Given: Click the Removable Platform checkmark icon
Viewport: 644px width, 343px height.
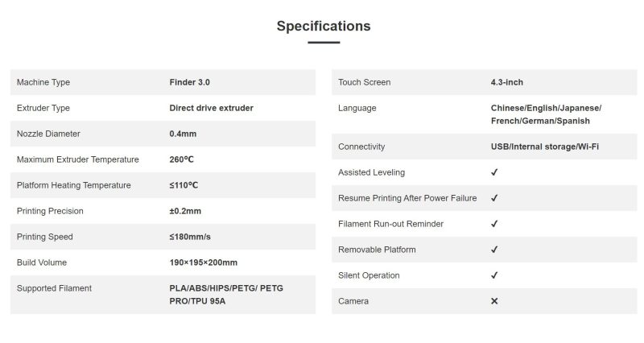Looking at the screenshot, I should [494, 250].
